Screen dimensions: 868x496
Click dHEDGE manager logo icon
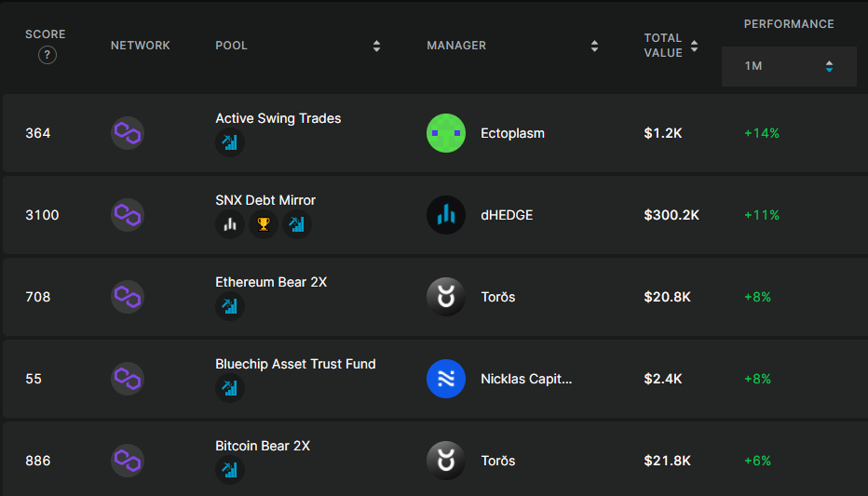(446, 215)
